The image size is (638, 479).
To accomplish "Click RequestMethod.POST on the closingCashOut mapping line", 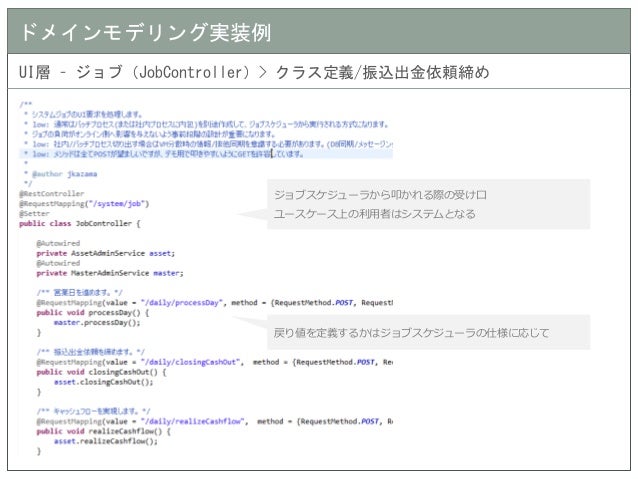I will [x=336, y=362].
